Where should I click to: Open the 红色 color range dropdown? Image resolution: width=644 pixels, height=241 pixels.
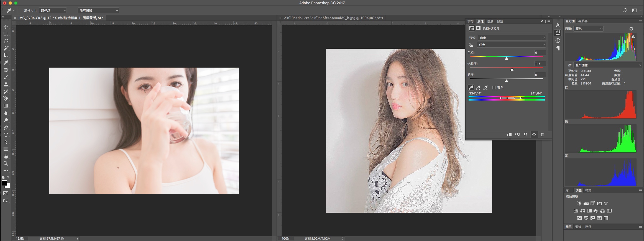coord(511,45)
